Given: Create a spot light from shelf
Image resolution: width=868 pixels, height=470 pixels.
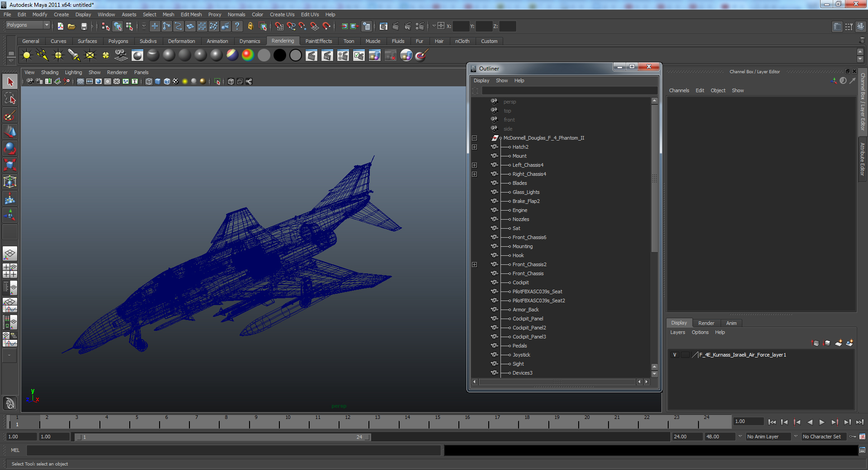Looking at the screenshot, I should tap(74, 56).
